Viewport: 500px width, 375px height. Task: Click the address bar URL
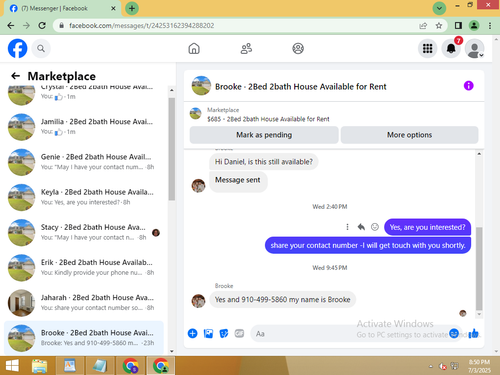pos(142,26)
